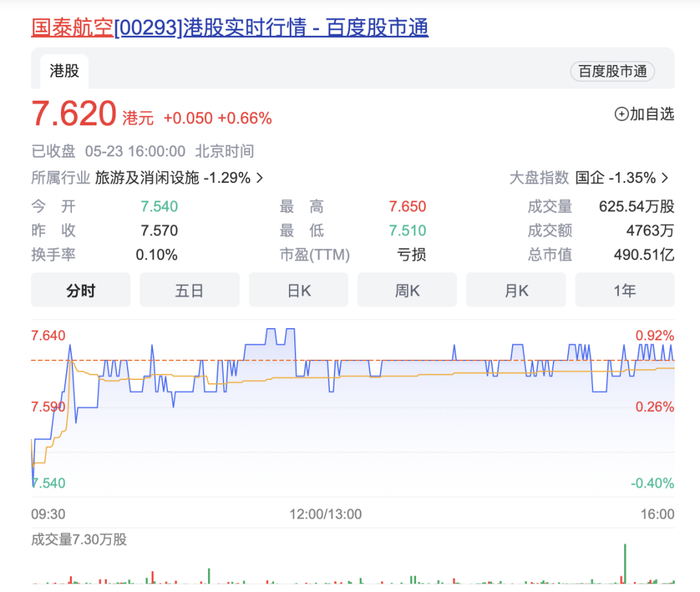Click the 0.92% chart axis label
Image resolution: width=700 pixels, height=592 pixels.
point(654,335)
